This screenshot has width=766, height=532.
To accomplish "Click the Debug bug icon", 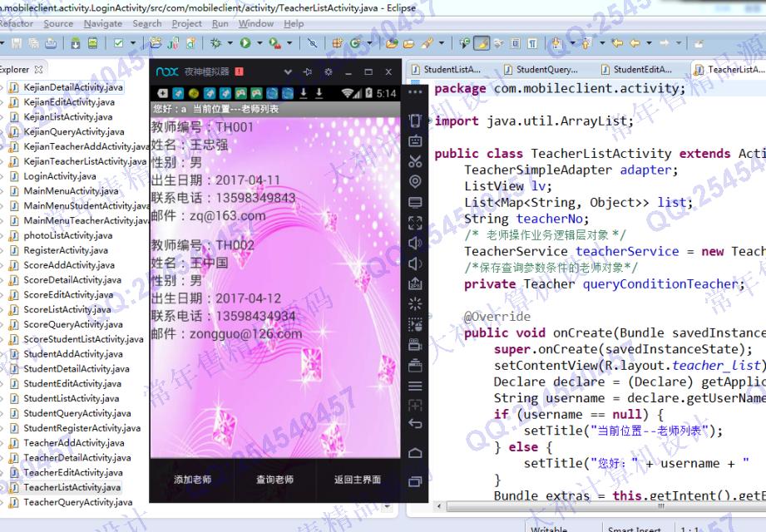I will pyautogui.click(x=215, y=43).
